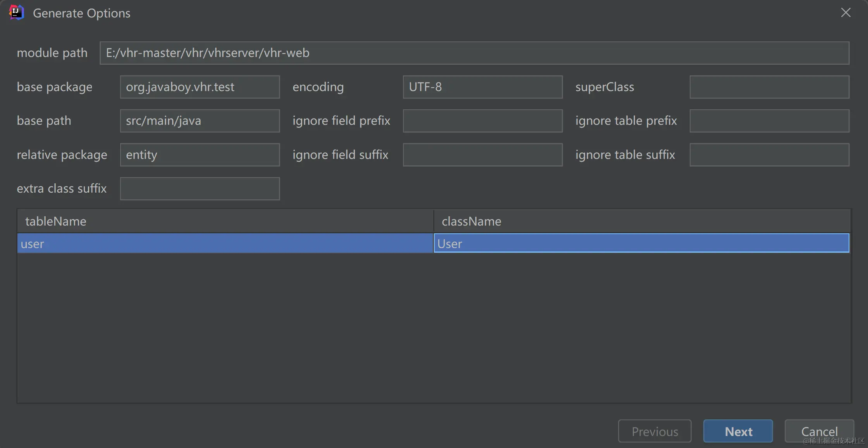Close the Generate Options dialog
Viewport: 868px width, 448px height.
[x=846, y=13]
